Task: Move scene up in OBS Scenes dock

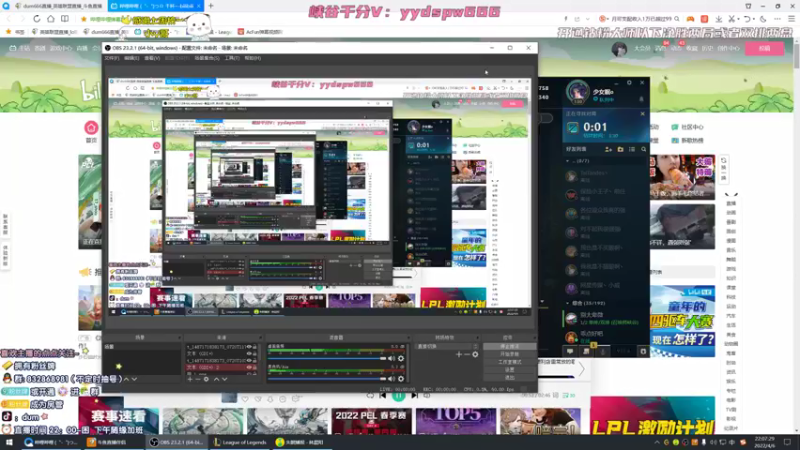Action: pyautogui.click(x=127, y=379)
